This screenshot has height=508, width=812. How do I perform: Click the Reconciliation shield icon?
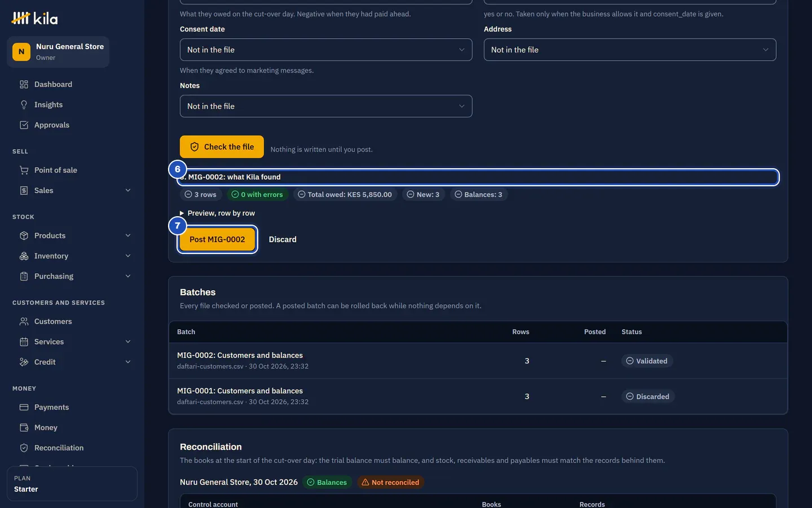tap(24, 448)
